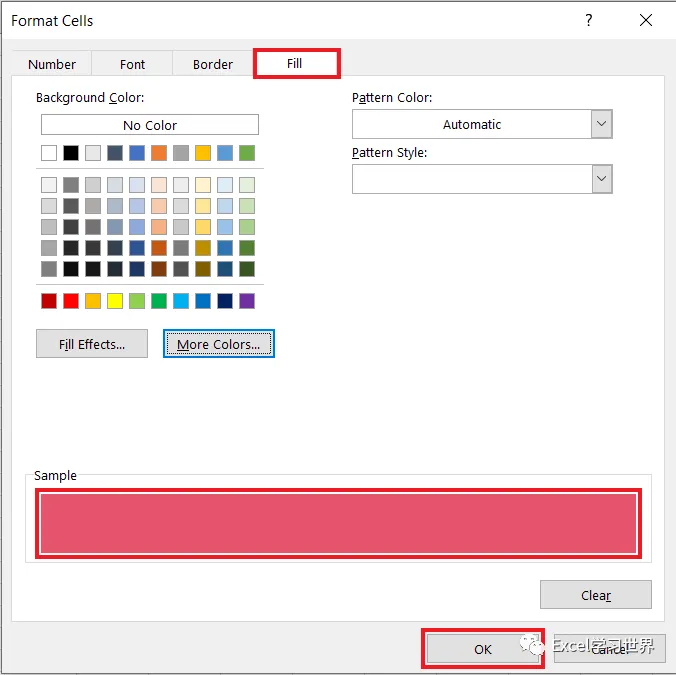Select the lightest orange tint swatch
This screenshot has width=676, height=675.
[159, 185]
